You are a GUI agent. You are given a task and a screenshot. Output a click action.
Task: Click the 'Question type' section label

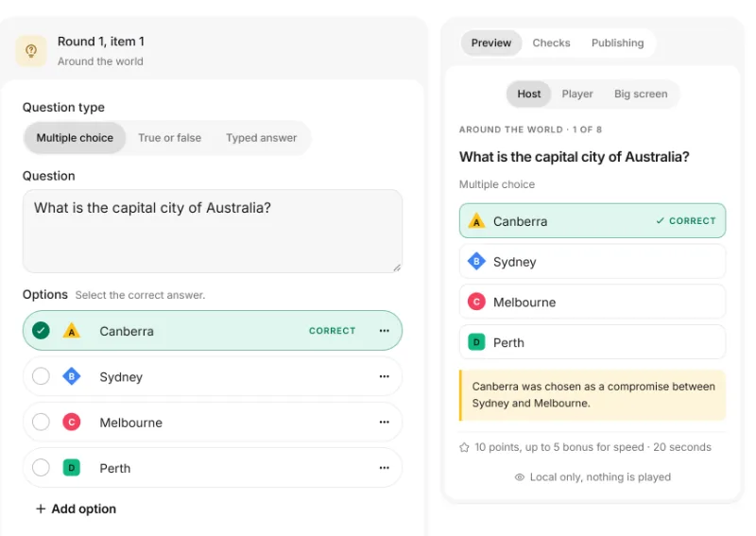[63, 107]
